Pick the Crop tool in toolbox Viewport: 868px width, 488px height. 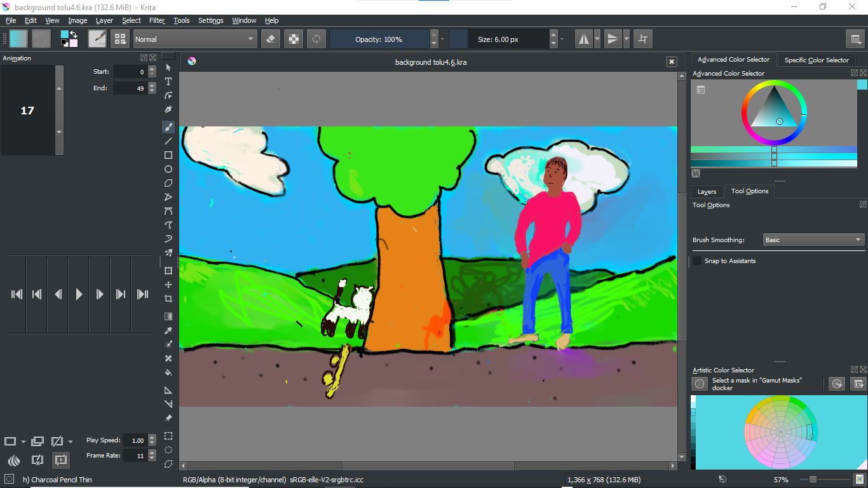coord(168,299)
